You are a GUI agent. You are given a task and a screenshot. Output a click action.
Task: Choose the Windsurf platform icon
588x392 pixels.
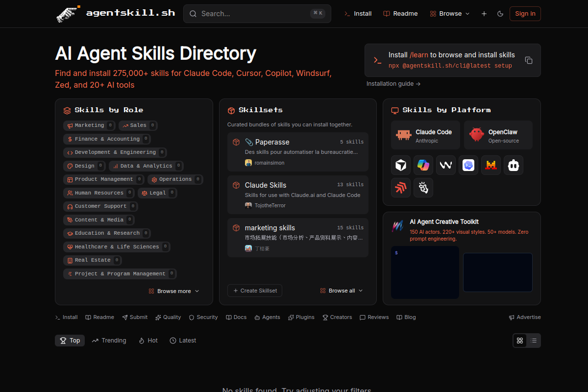coord(446,165)
